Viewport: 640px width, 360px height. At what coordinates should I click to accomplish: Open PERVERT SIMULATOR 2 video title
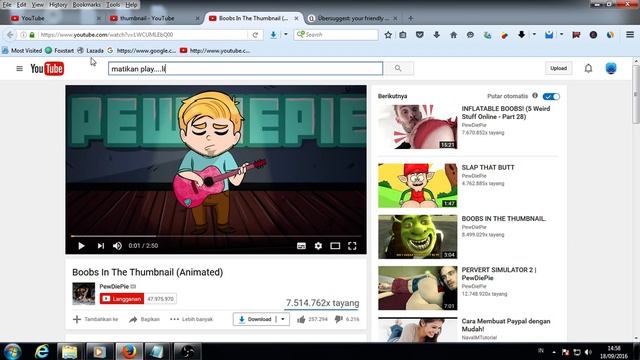(499, 274)
